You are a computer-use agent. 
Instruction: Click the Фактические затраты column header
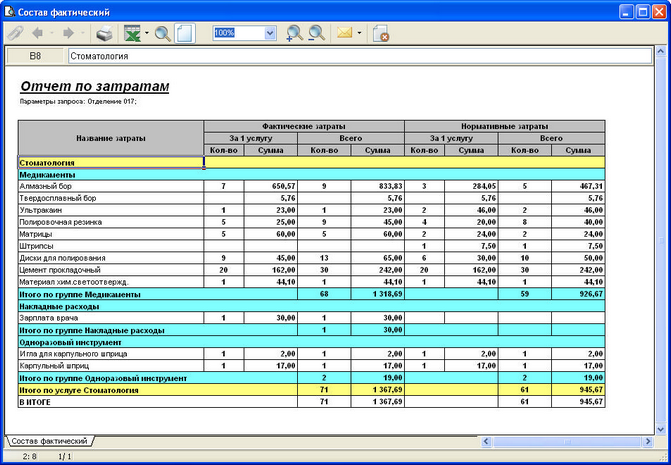click(304, 126)
